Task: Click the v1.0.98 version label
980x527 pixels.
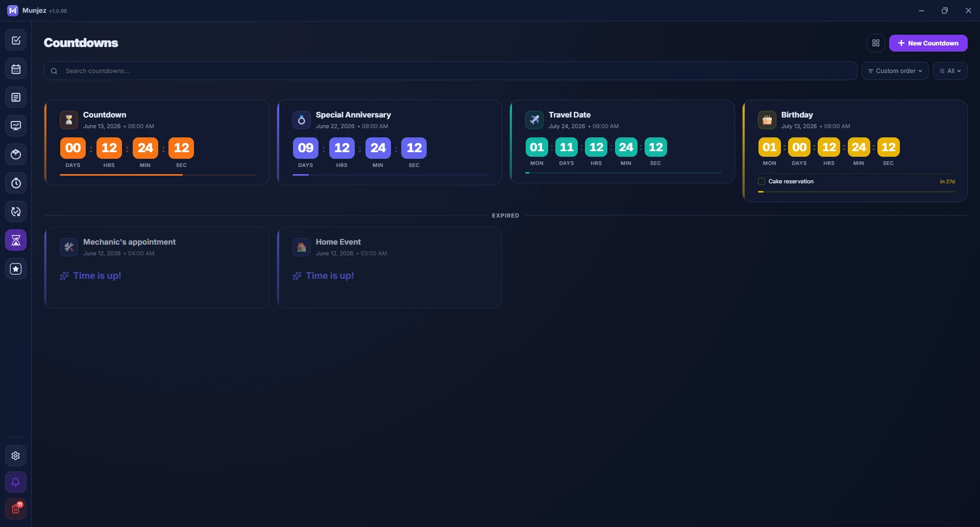Action: point(58,11)
